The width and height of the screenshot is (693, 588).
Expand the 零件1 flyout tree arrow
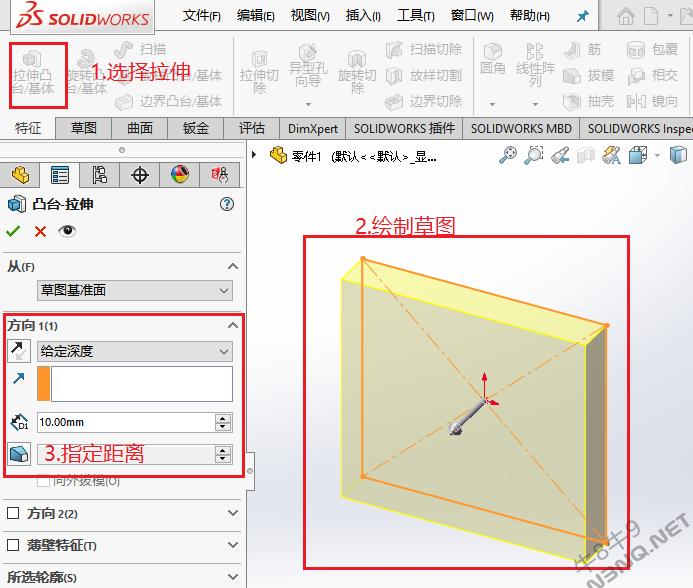254,155
